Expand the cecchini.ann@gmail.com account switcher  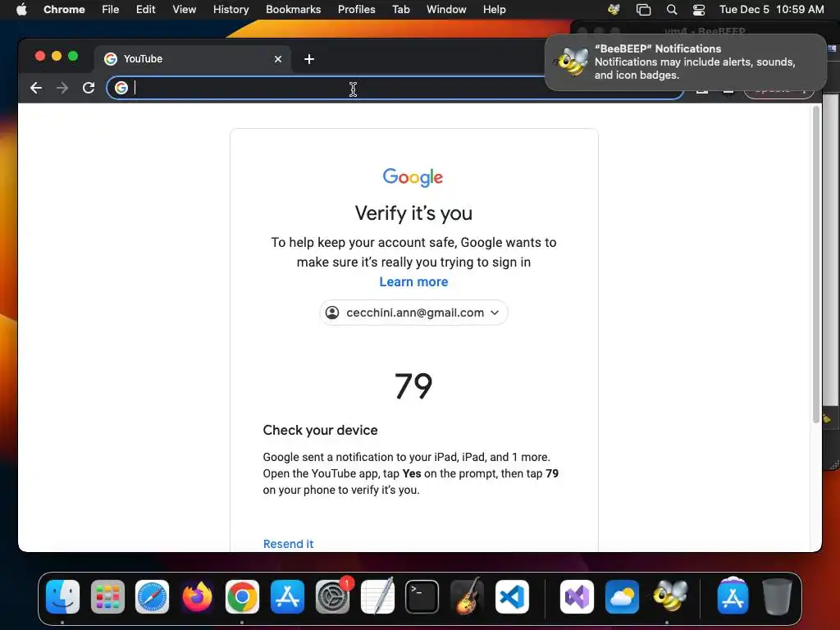coord(413,313)
